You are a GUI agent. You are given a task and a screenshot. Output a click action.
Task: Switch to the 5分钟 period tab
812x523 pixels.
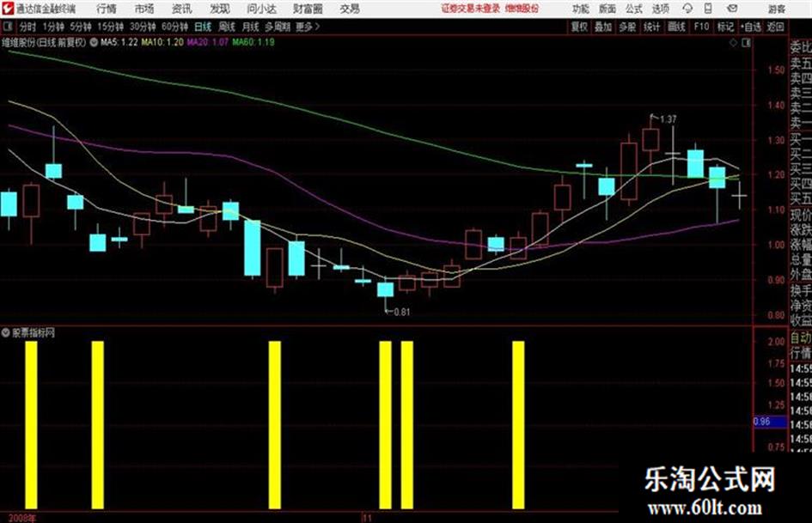click(81, 27)
